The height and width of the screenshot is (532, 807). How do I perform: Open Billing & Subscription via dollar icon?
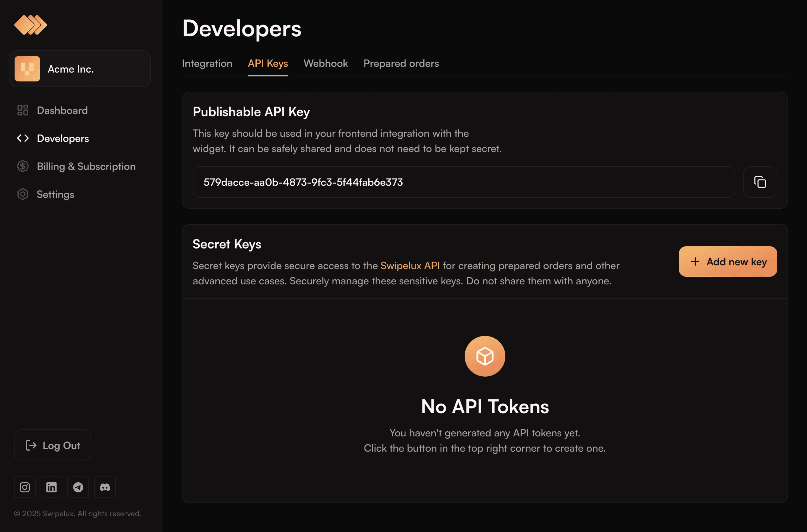coord(23,166)
